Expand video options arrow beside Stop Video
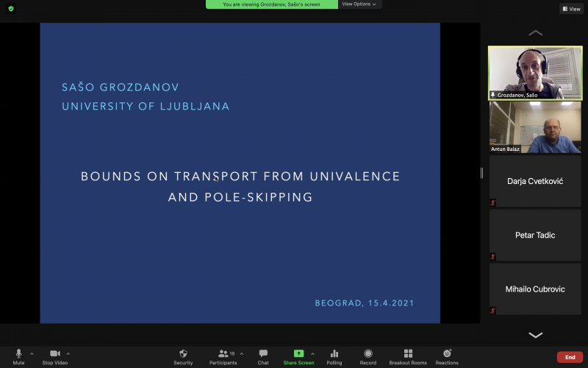Screen dimensions: 588x368 click(68, 353)
